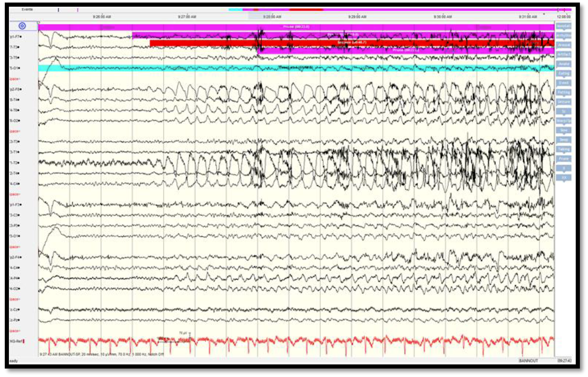Screen dimensions: 588x377
Task: Select the Patting annotation button
Action: 564,92
